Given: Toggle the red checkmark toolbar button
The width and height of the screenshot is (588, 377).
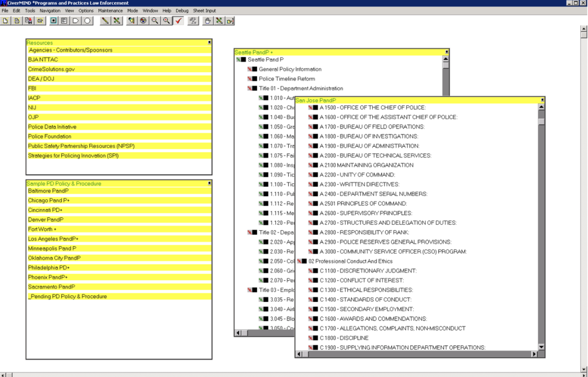Looking at the screenshot, I should pos(179,21).
